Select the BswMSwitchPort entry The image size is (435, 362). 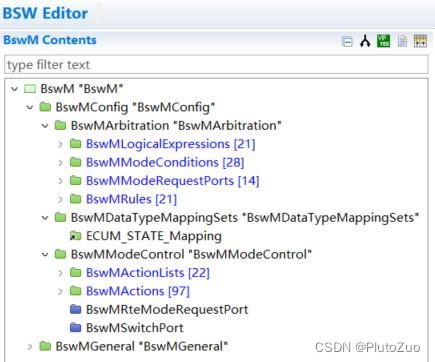135,328
